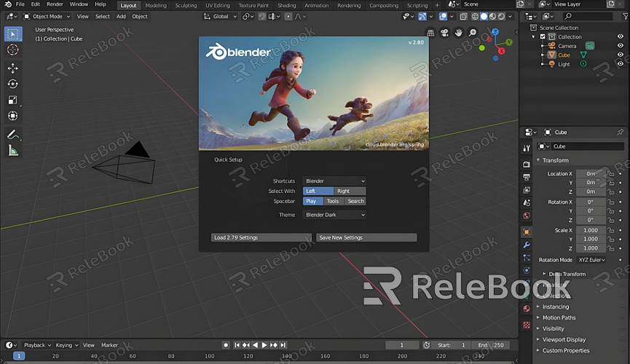Click the timeline End frame field
The height and width of the screenshot is (364, 630).
coord(491,345)
